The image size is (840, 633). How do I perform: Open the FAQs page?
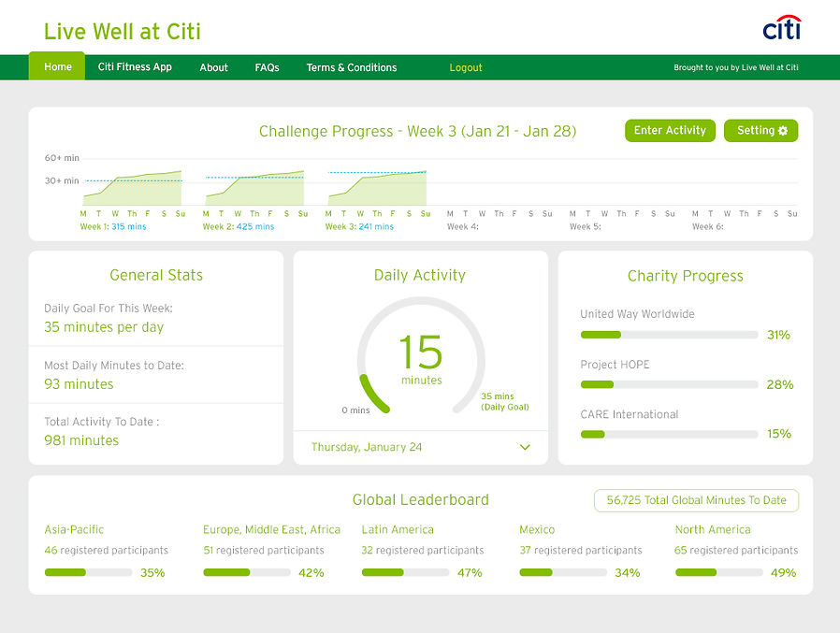tap(267, 67)
